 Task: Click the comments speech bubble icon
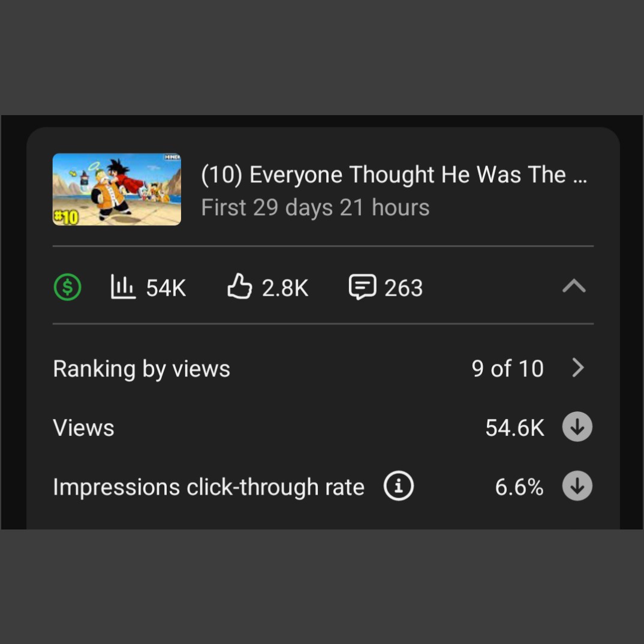[362, 287]
